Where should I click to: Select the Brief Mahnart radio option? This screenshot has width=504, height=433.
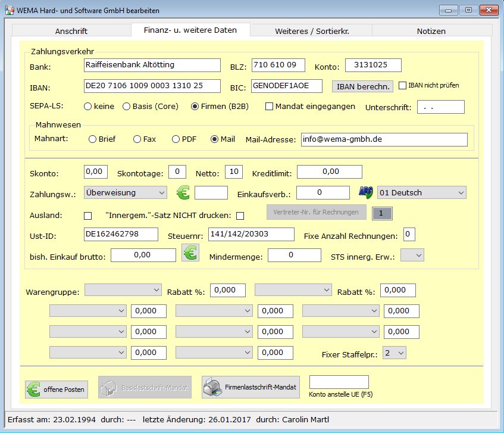pos(92,139)
